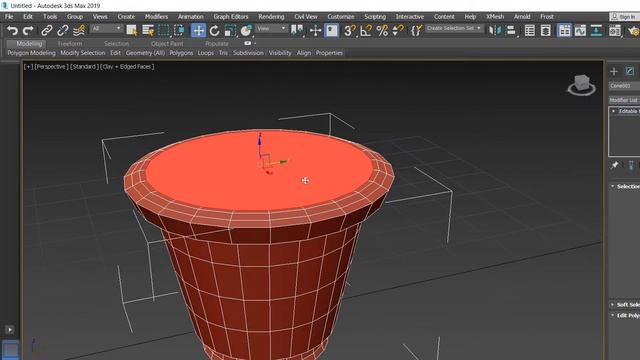
Task: Toggle 3D Snaps
Action: 350,31
